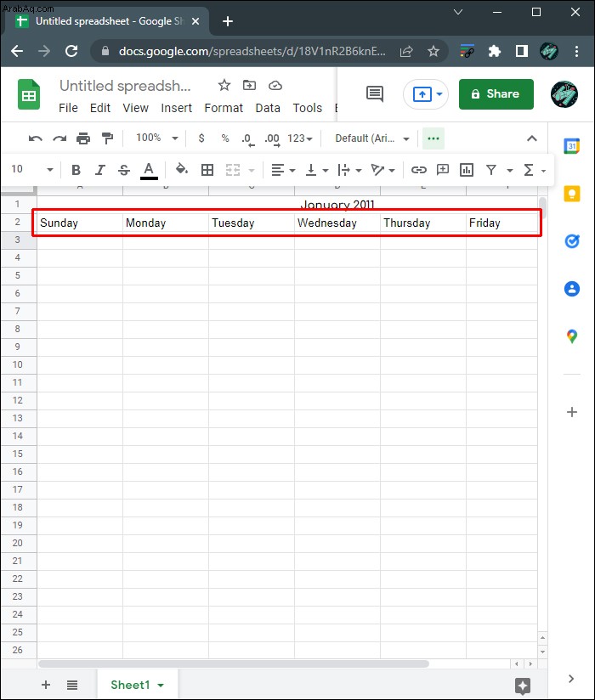Toggle strikethrough formatting
The width and height of the screenshot is (595, 700).
click(124, 170)
